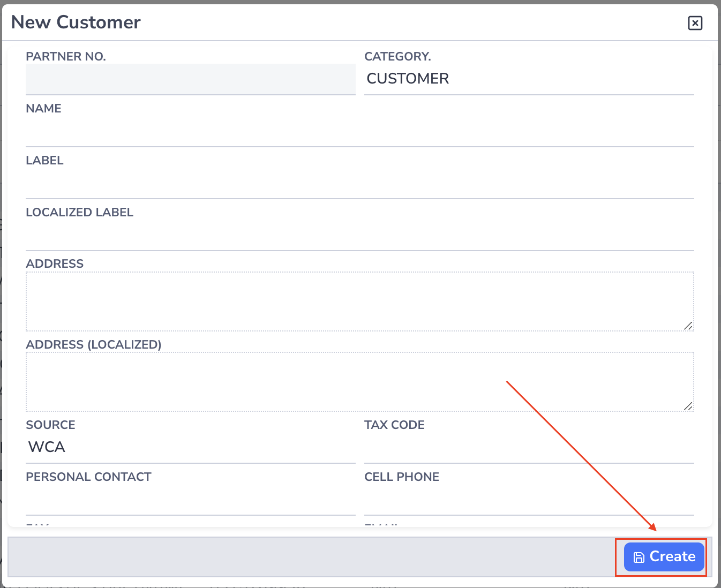Click the Tax Code input field
The image size is (721, 588).
(528, 447)
